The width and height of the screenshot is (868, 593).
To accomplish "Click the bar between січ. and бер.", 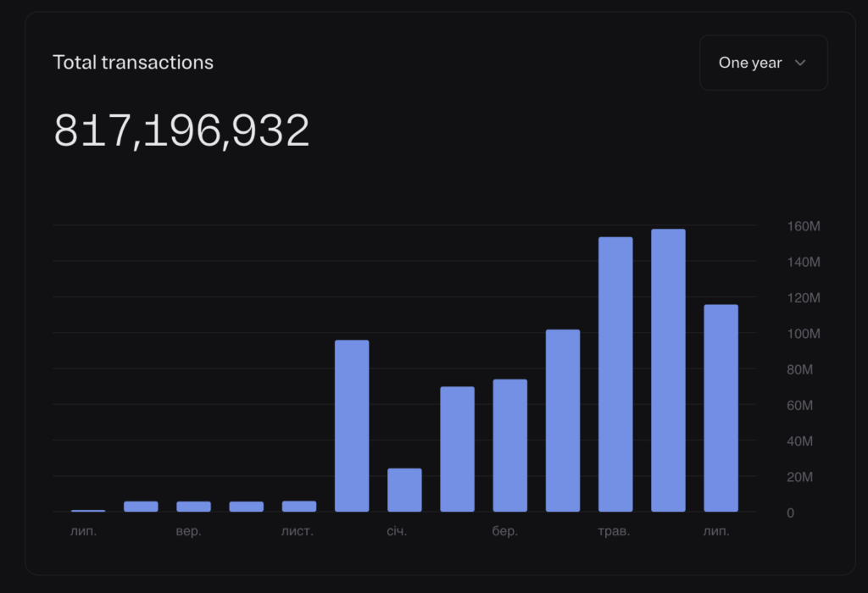I will (457, 449).
